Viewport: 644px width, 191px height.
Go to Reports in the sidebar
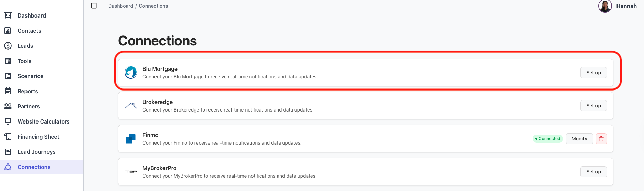[x=28, y=91]
